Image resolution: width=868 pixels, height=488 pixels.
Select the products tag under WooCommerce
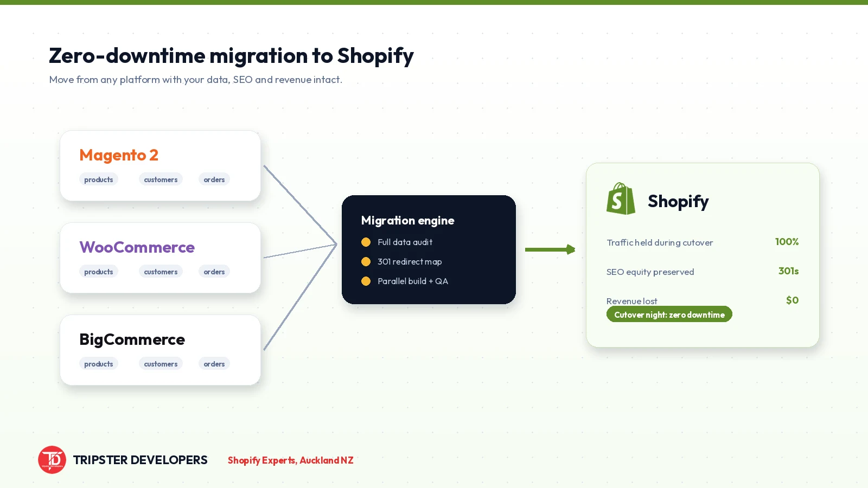pyautogui.click(x=99, y=272)
